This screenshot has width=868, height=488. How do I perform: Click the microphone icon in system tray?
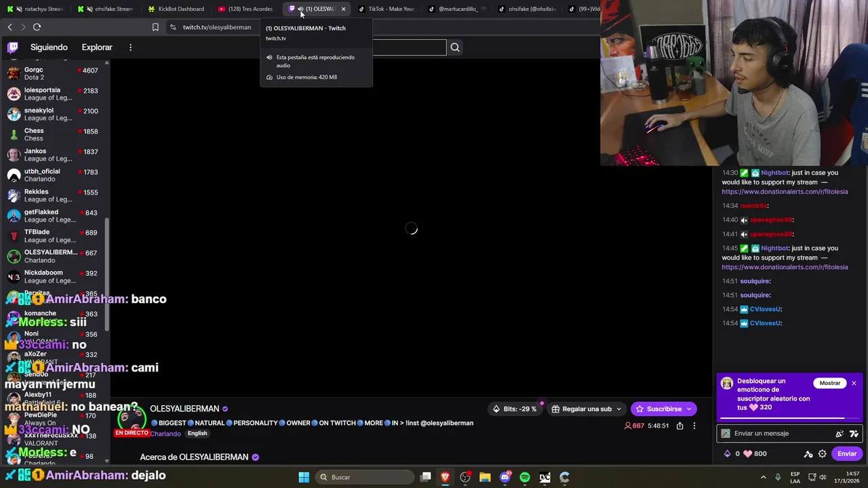(778, 477)
